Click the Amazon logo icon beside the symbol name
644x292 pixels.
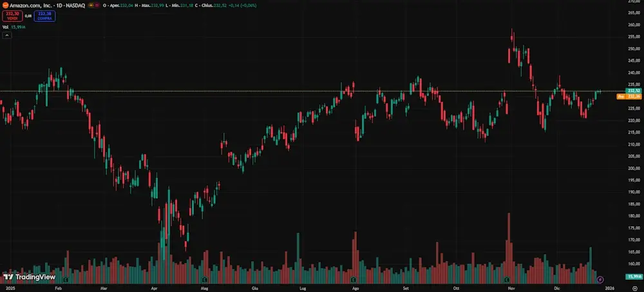pyautogui.click(x=5, y=5)
